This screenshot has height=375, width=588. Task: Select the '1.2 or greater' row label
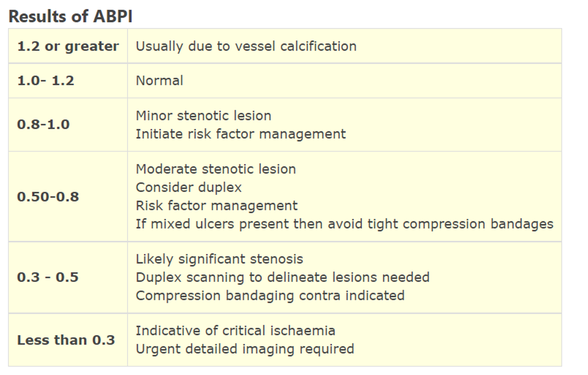(x=68, y=46)
